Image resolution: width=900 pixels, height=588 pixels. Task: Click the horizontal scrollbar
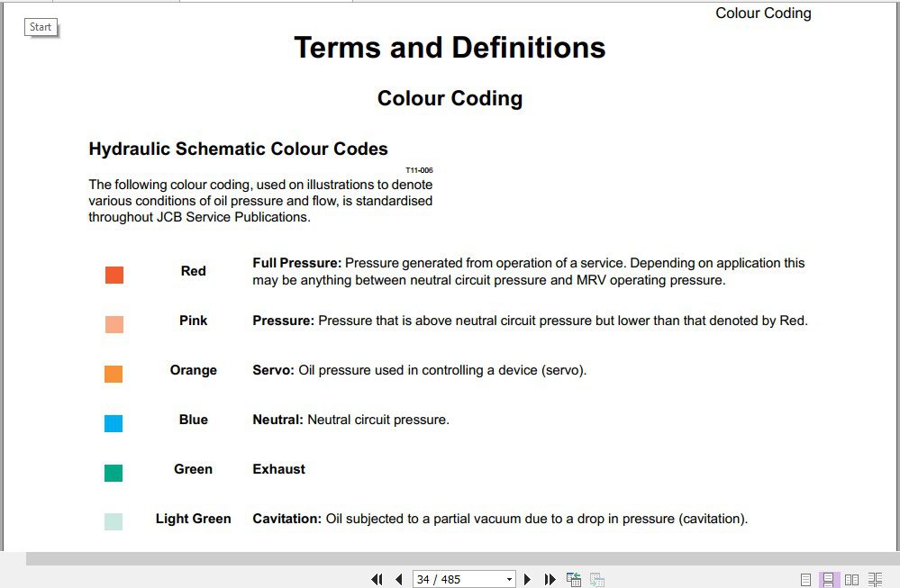point(463,558)
